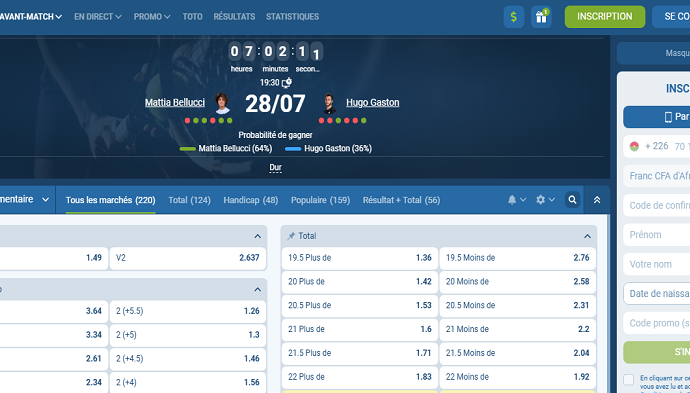Click the Prénom input field
The height and width of the screenshot is (393, 690).
tap(657, 235)
